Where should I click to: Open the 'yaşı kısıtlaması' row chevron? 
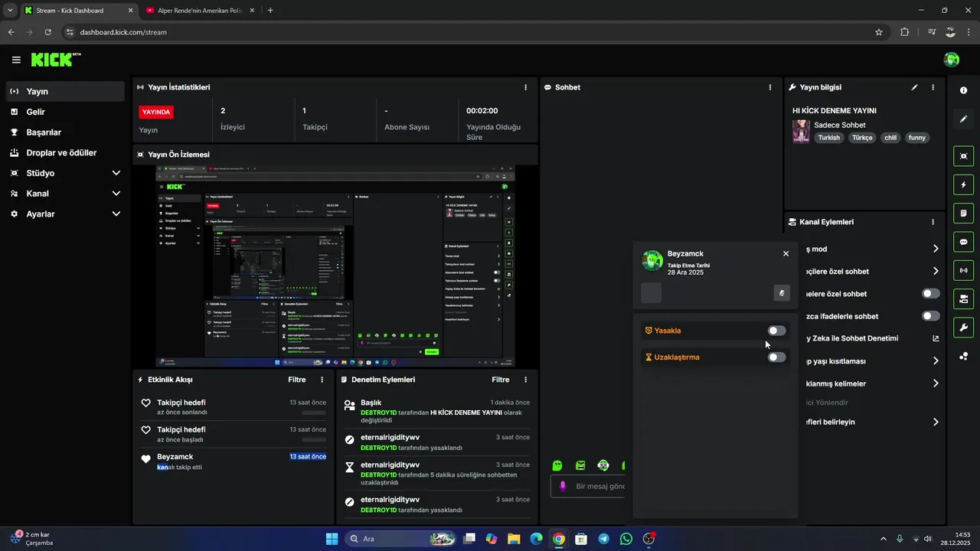click(x=936, y=361)
